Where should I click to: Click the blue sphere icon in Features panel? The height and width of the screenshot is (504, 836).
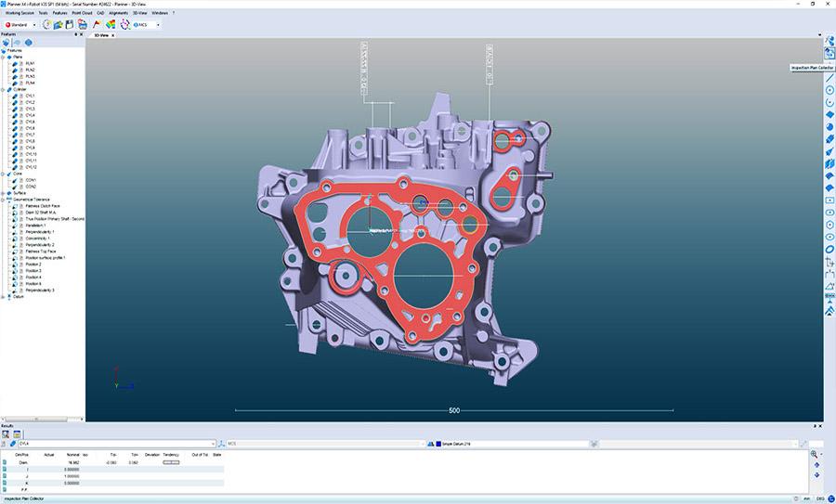point(28,42)
